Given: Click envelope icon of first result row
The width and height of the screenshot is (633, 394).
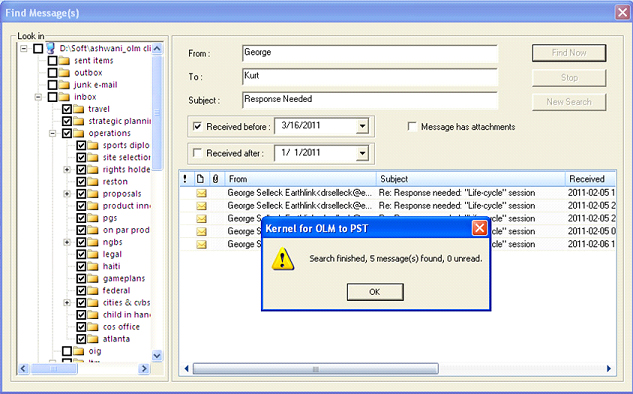Looking at the screenshot, I should [201, 193].
